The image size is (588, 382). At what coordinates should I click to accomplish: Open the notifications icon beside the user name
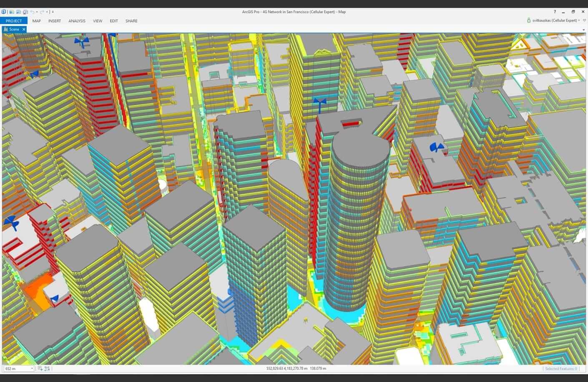[584, 20]
